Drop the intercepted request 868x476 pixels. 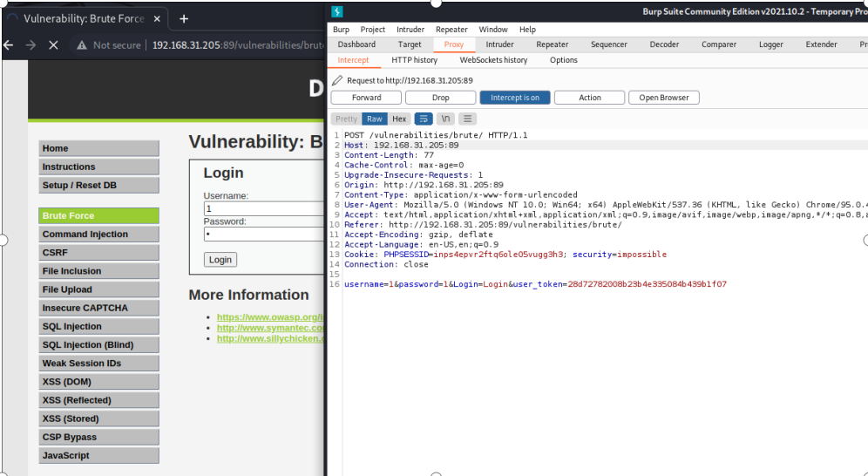click(441, 98)
